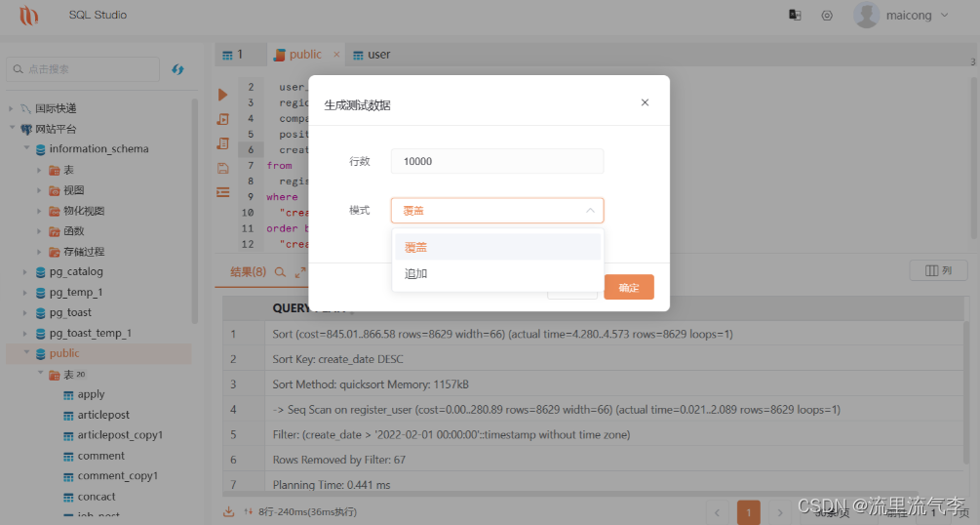The width and height of the screenshot is (980, 525).
Task: Expand the pg_catalog schema
Action: tap(25, 271)
